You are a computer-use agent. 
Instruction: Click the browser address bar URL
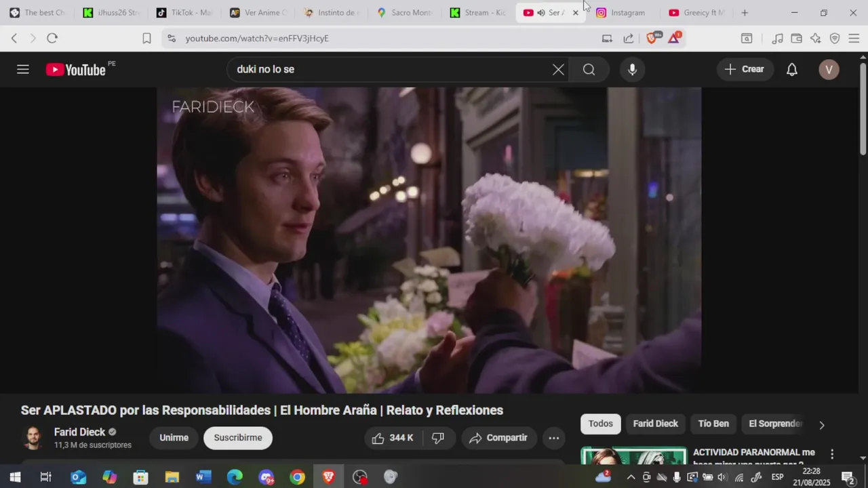[x=257, y=39]
